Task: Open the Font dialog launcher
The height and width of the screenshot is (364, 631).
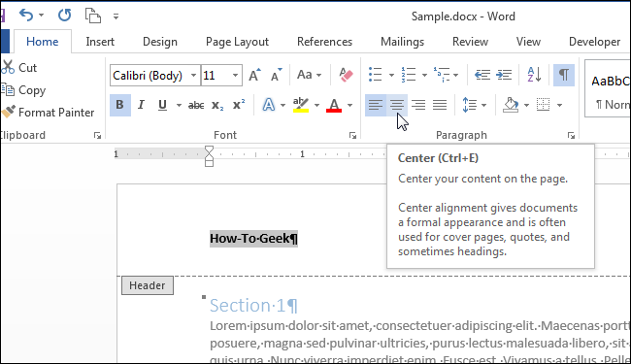Action: tap(352, 136)
